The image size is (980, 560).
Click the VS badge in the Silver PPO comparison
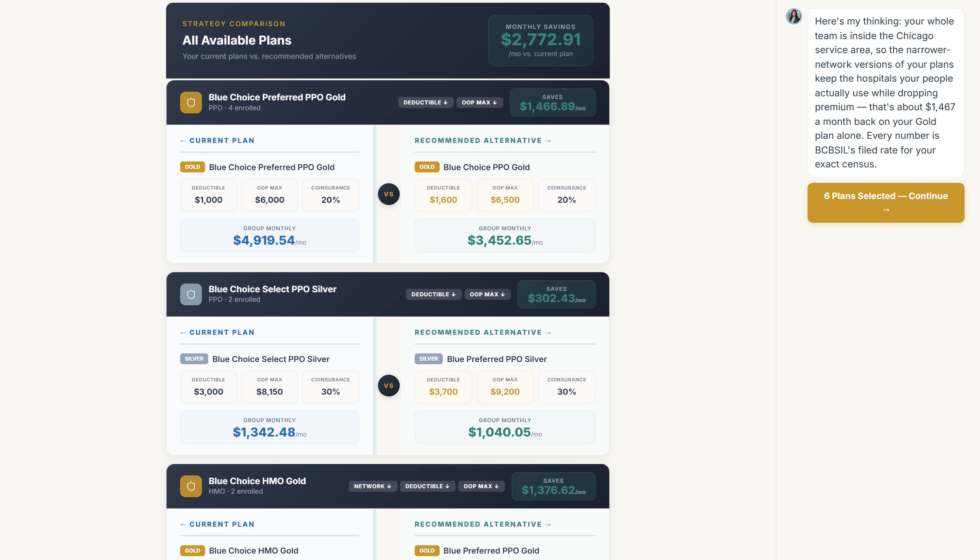[389, 385]
